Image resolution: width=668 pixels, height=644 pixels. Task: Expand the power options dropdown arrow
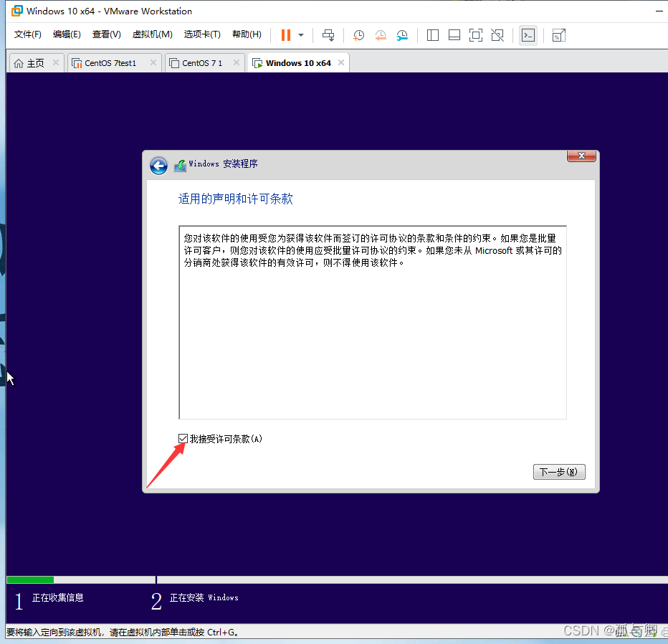(x=301, y=35)
